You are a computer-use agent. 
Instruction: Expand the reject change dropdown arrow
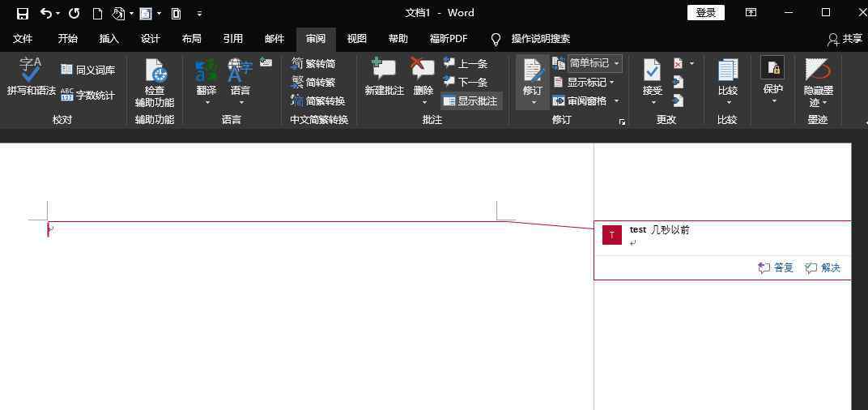click(x=691, y=64)
